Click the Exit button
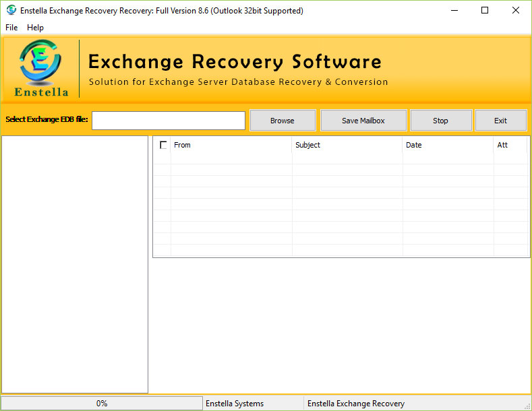Viewport: 532px width, 411px height. pyautogui.click(x=501, y=121)
